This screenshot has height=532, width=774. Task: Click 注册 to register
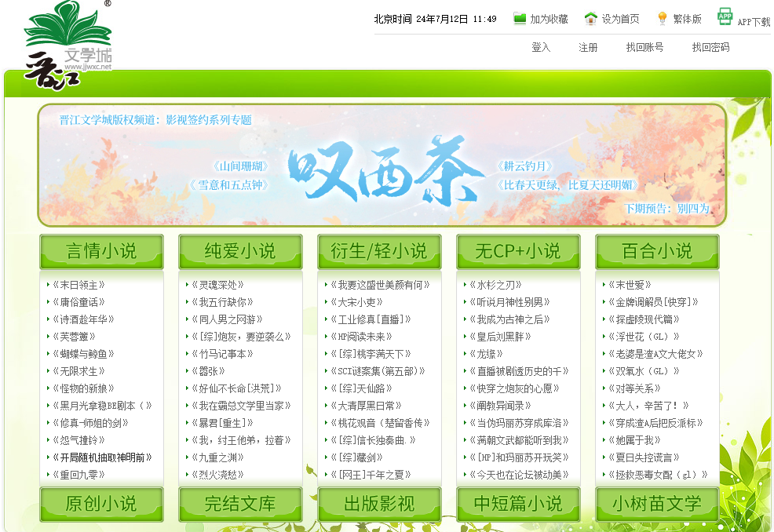pos(588,47)
